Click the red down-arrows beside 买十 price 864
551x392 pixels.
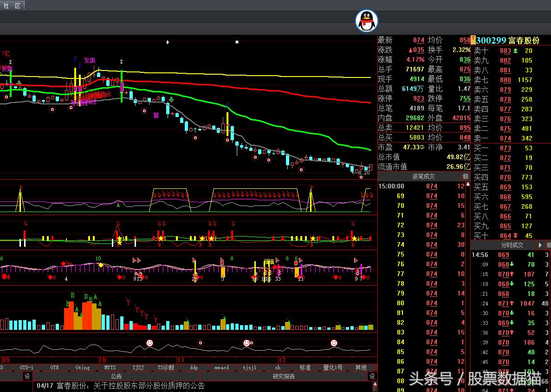(x=516, y=236)
